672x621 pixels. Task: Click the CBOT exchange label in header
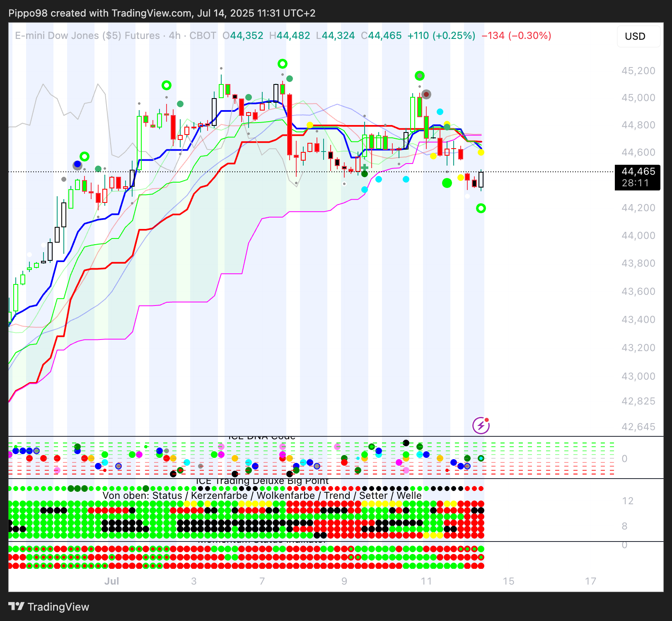[x=203, y=36]
